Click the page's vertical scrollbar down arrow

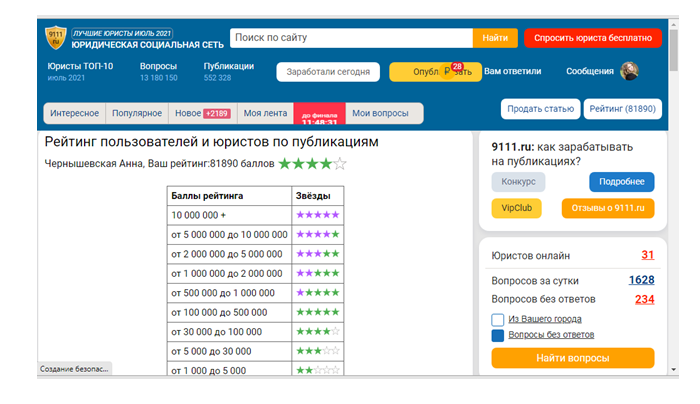click(672, 369)
